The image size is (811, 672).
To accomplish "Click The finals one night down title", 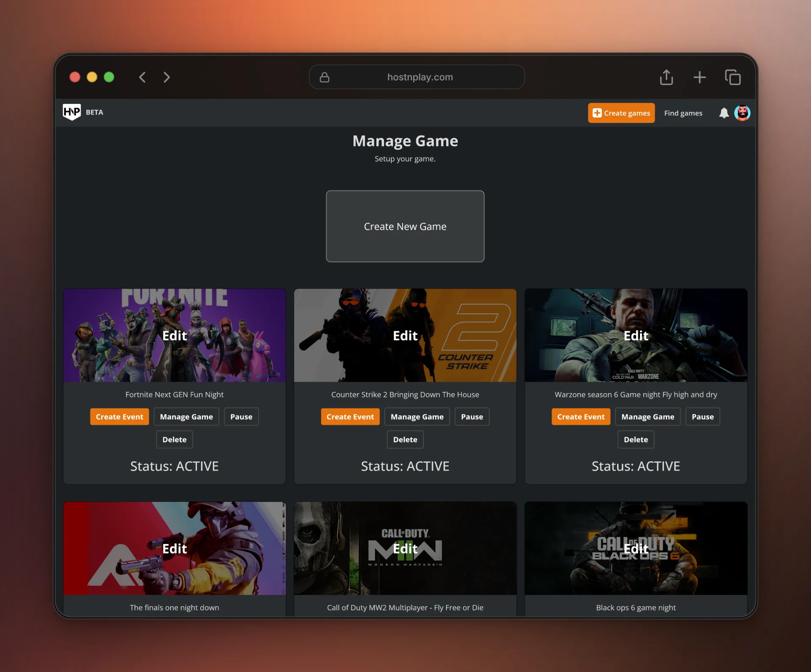I will pyautogui.click(x=174, y=607).
